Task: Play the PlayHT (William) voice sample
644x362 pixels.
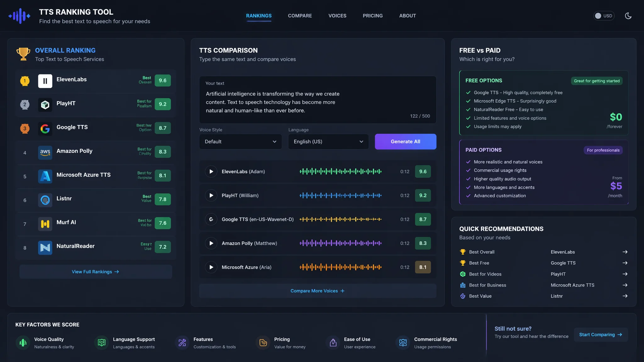Action: (211, 195)
